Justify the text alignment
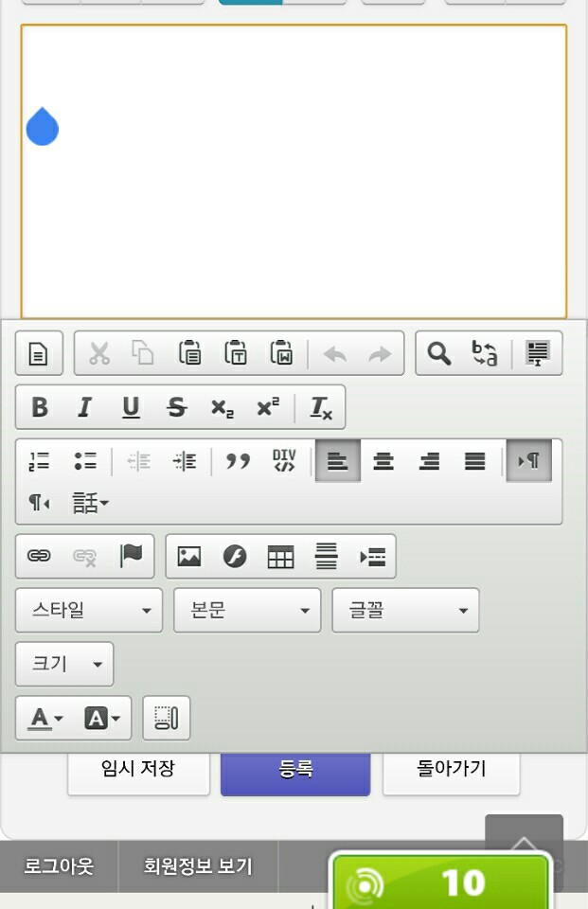 pos(475,461)
